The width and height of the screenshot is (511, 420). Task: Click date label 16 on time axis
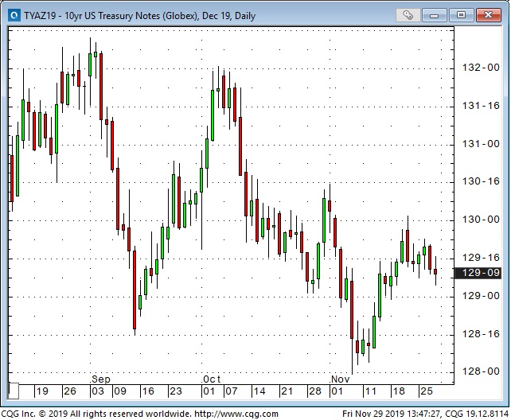pyautogui.click(x=148, y=391)
